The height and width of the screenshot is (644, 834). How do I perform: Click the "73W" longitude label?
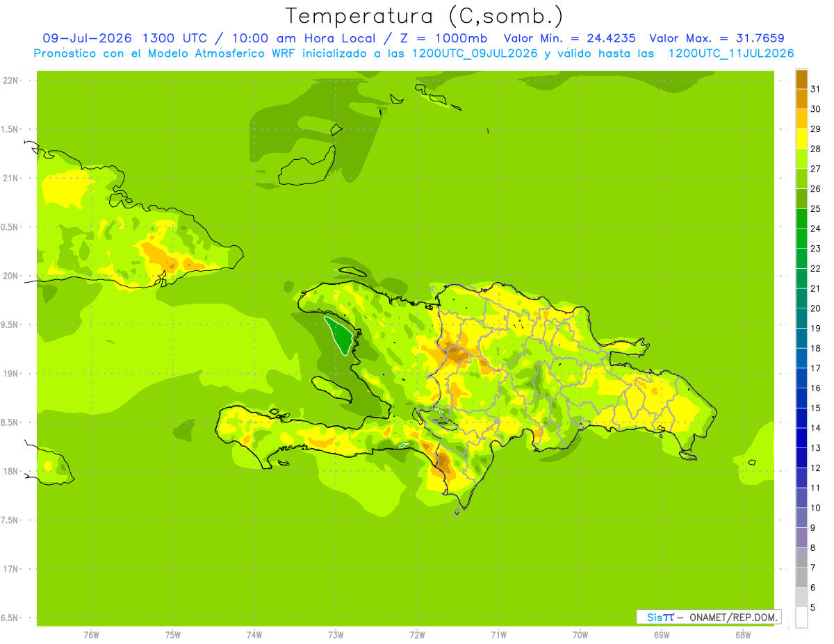click(x=336, y=634)
